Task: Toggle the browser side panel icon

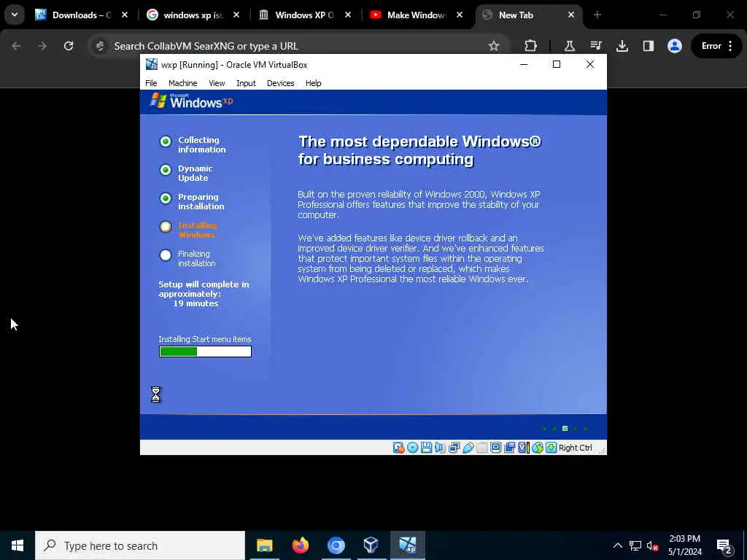Action: (648, 46)
